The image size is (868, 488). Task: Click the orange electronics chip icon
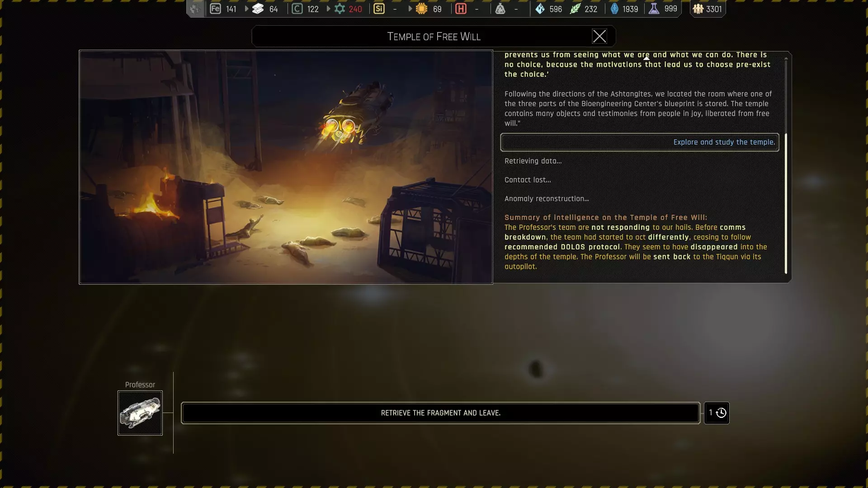(421, 9)
